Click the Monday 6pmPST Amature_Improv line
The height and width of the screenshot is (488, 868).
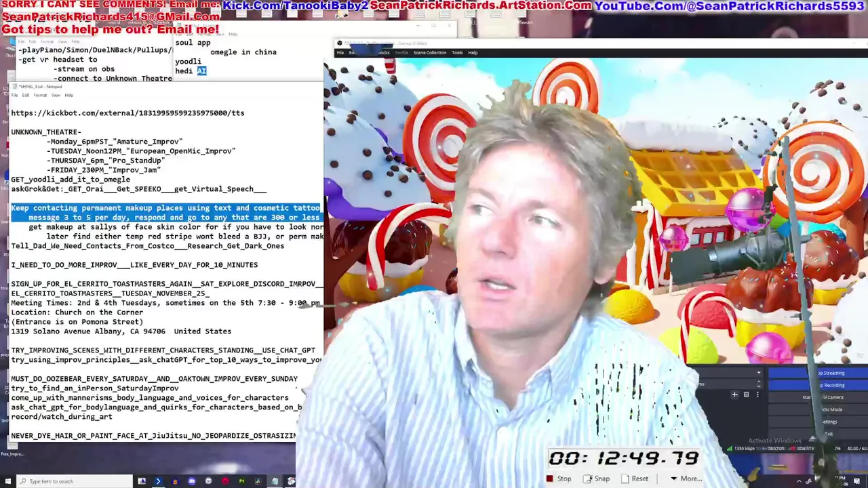point(115,142)
